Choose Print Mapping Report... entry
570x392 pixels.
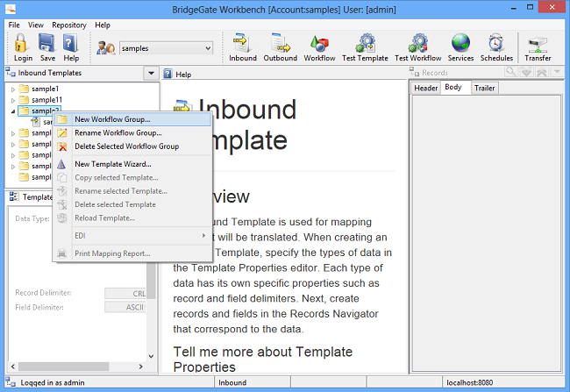point(132,253)
